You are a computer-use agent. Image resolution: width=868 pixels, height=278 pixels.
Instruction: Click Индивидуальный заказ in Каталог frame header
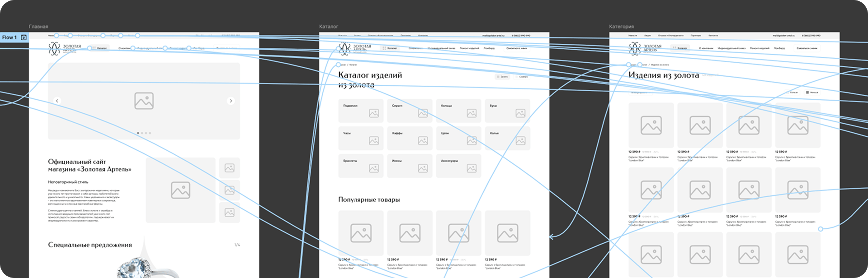(442, 48)
